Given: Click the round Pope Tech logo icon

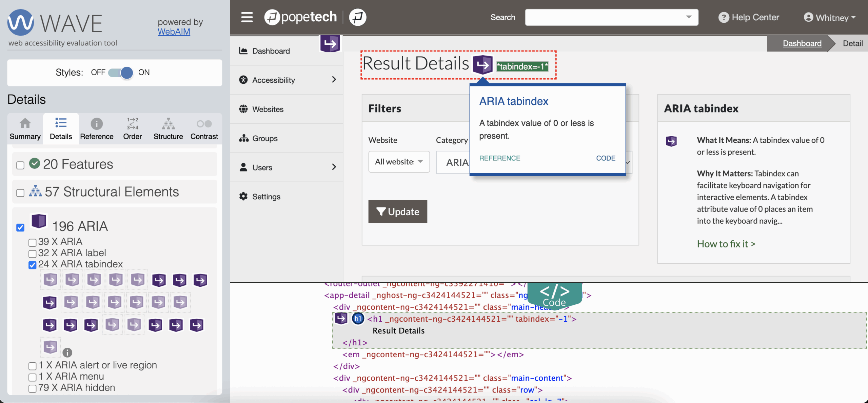Looking at the screenshot, I should point(357,17).
